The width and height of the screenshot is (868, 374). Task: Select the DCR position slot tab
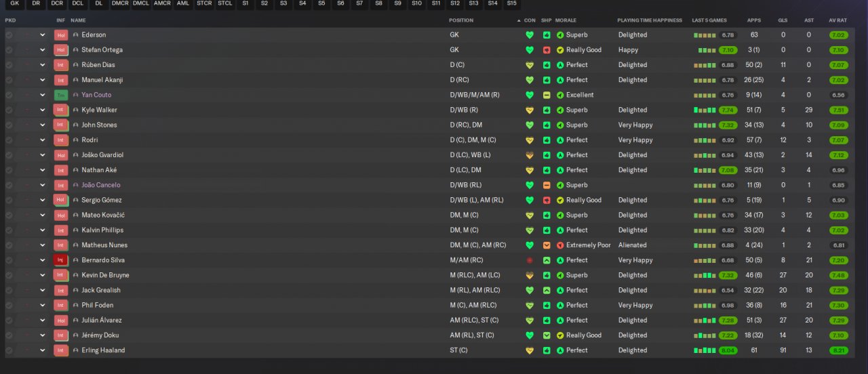(57, 4)
